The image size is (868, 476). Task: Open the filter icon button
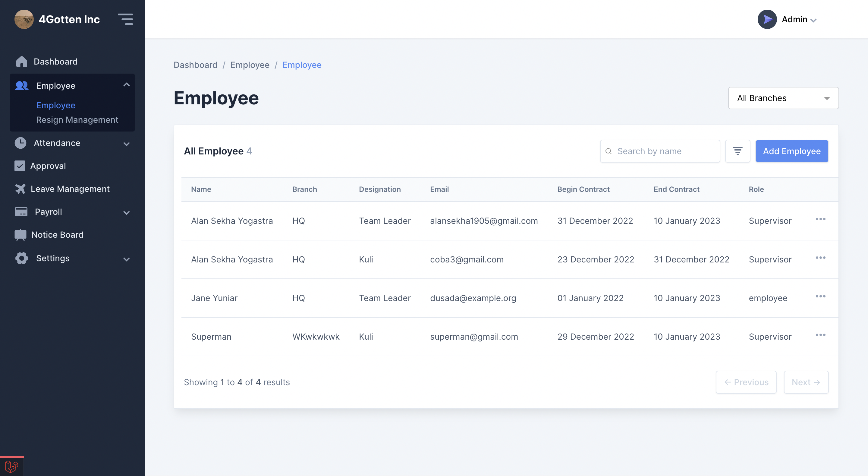737,151
